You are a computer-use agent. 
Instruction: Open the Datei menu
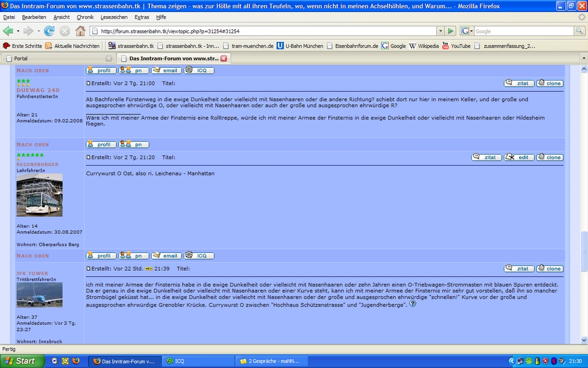[x=9, y=17]
